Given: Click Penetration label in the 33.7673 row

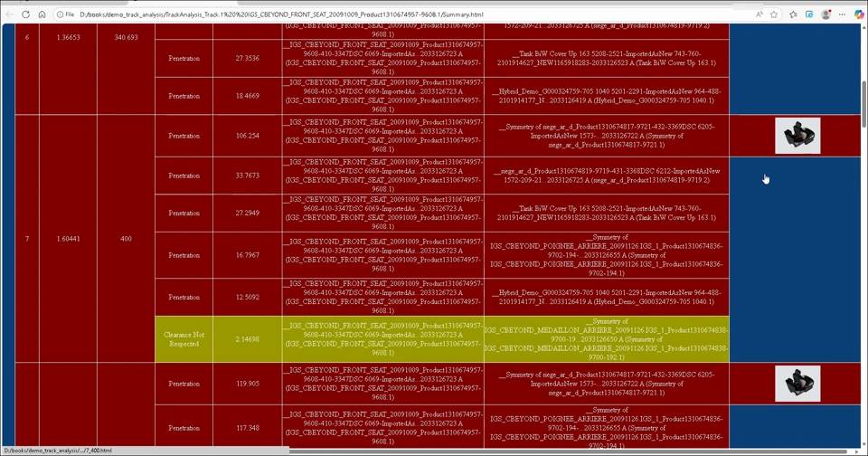Looking at the screenshot, I should click(x=184, y=176).
